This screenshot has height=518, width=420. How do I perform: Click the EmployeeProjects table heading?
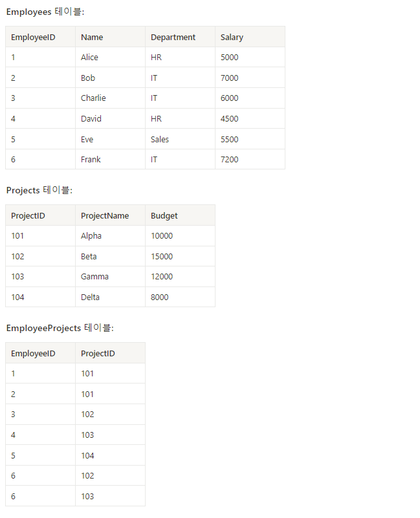pos(60,328)
